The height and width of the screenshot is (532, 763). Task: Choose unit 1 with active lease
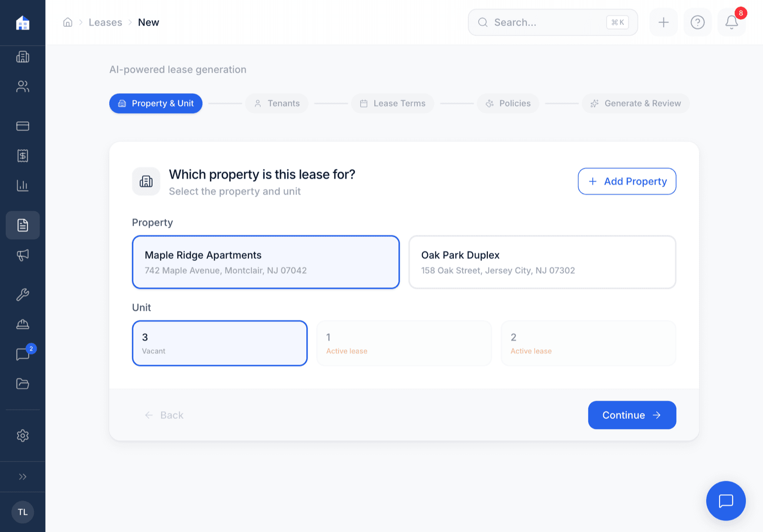(x=403, y=343)
